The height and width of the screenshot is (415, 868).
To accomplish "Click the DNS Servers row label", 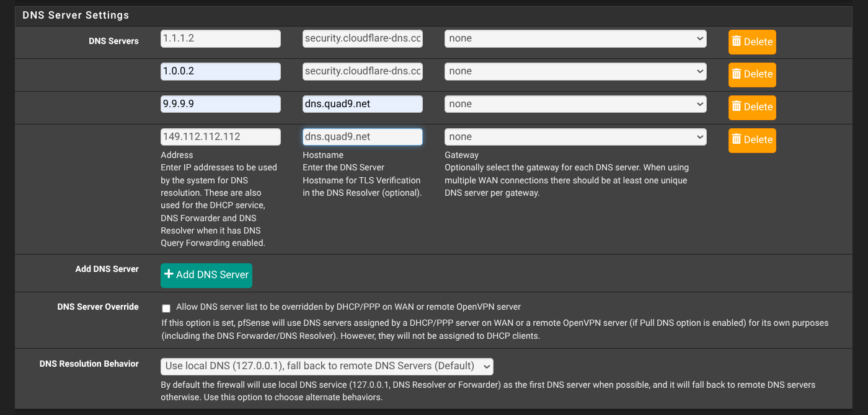I will pos(113,41).
